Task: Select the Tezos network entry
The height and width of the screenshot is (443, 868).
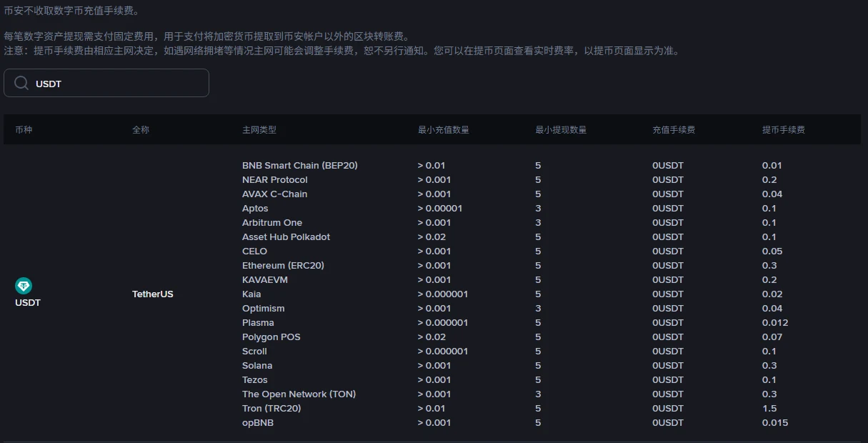Action: pyautogui.click(x=255, y=380)
